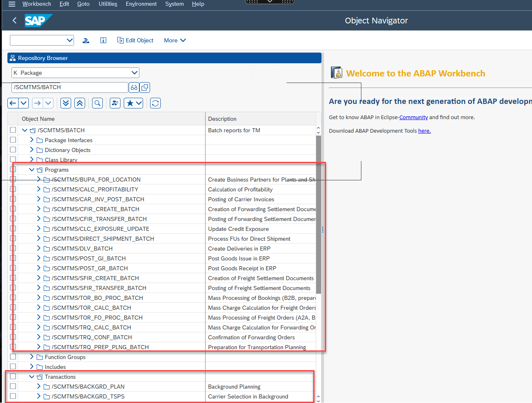Viewport: 532px width, 403px height.
Task: Open the Package object type dropdown
Action: point(134,73)
